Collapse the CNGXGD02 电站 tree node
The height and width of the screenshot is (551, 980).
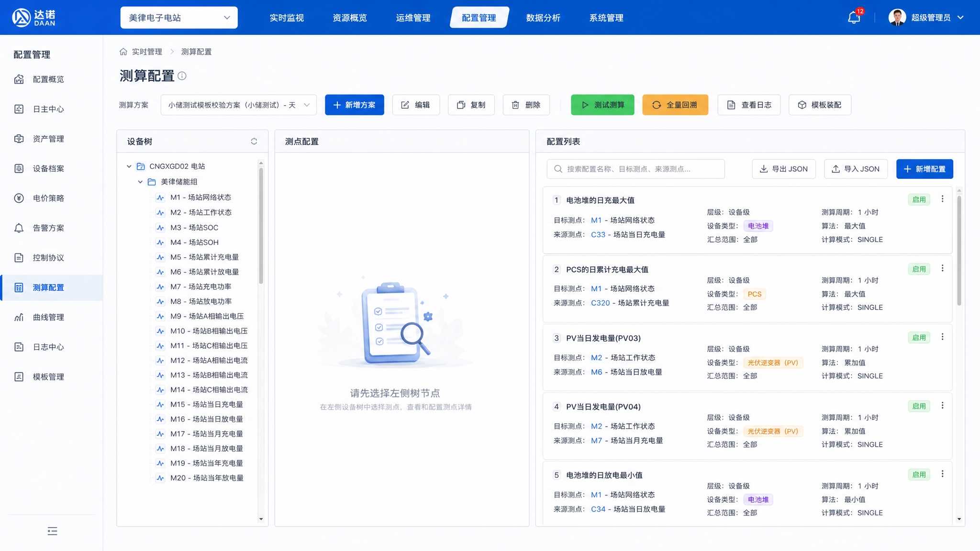129,166
